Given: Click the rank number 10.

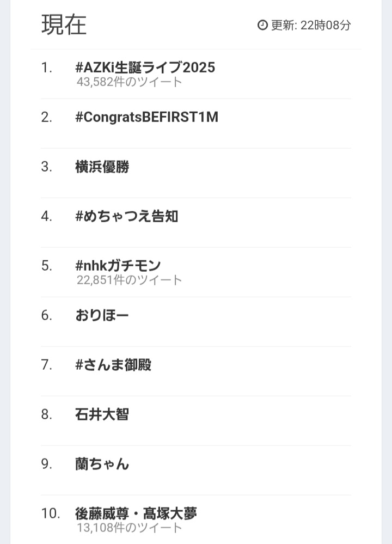Looking at the screenshot, I should click(x=50, y=514).
